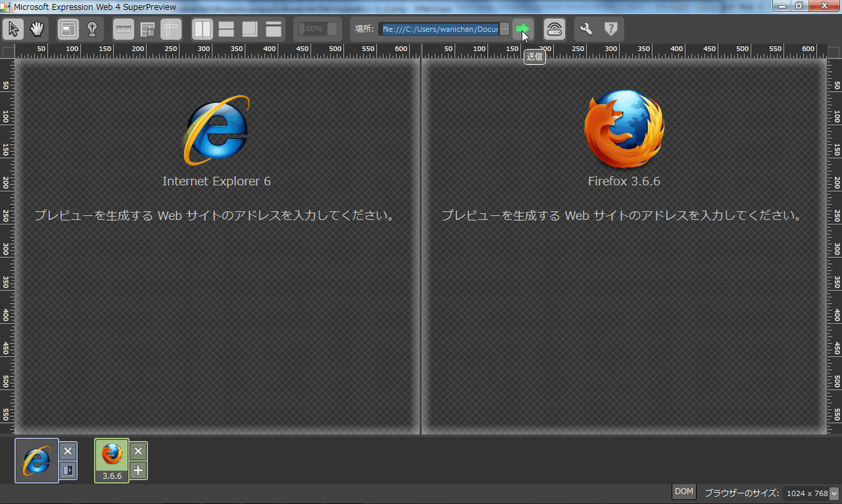The width and height of the screenshot is (842, 504).
Task: Switch to horizontal split layout
Action: (x=226, y=29)
